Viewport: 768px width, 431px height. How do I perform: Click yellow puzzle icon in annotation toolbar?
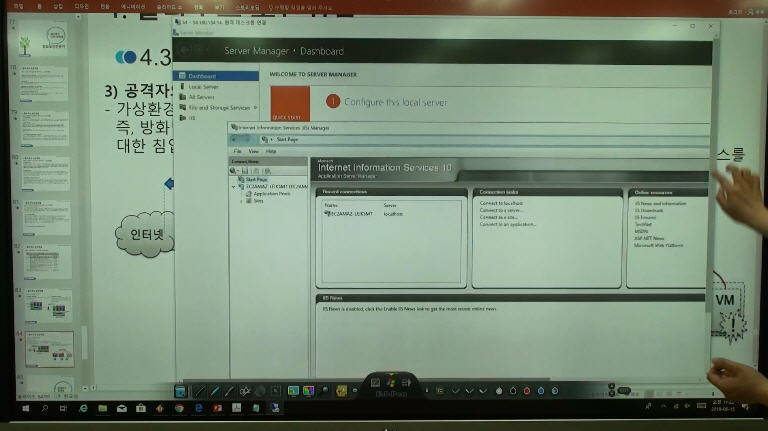pyautogui.click(x=341, y=391)
